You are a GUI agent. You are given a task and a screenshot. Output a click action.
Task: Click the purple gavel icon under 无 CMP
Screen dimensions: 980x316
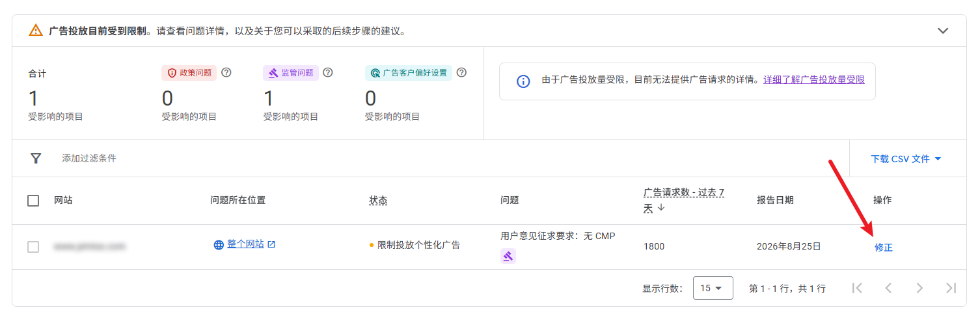(x=508, y=256)
